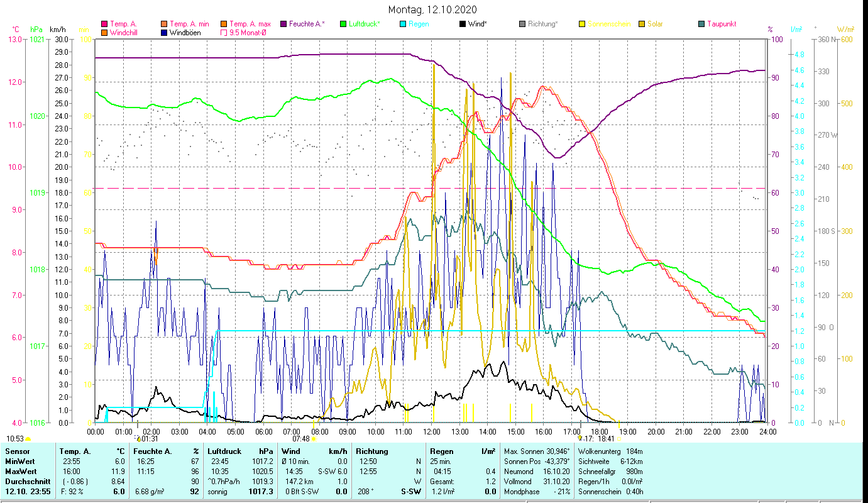Click the green Luftdruck legend square
Image resolution: width=868 pixels, height=503 pixels.
pos(343,24)
